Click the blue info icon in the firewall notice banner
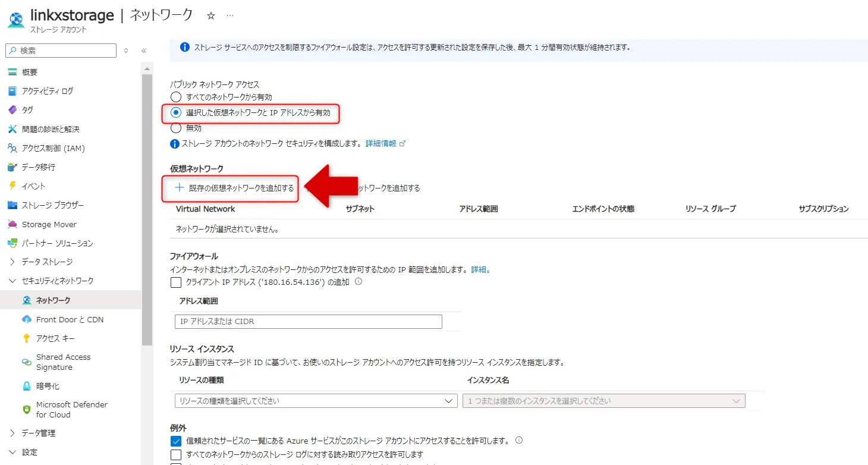Screen dimensions: 868x465 point(185,47)
